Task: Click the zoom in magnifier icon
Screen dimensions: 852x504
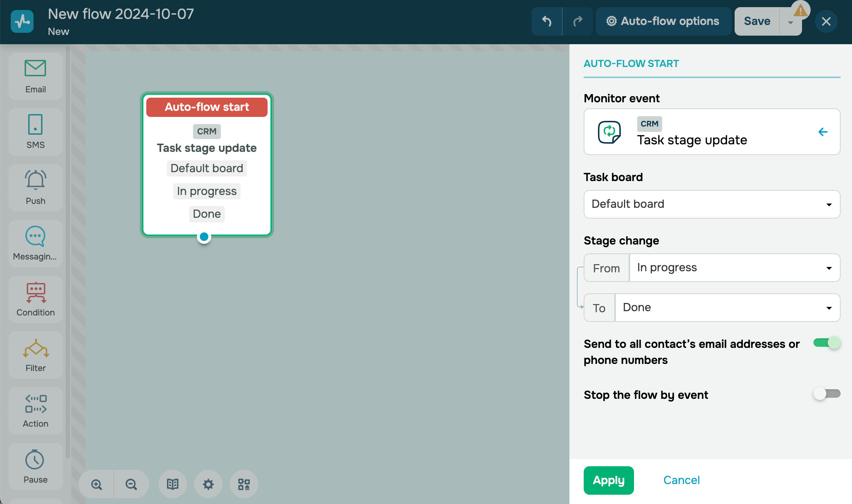Action: pos(96,484)
